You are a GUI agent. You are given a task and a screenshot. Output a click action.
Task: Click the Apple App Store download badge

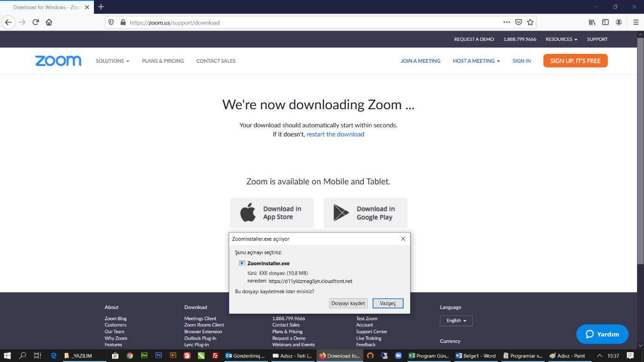[x=272, y=213]
